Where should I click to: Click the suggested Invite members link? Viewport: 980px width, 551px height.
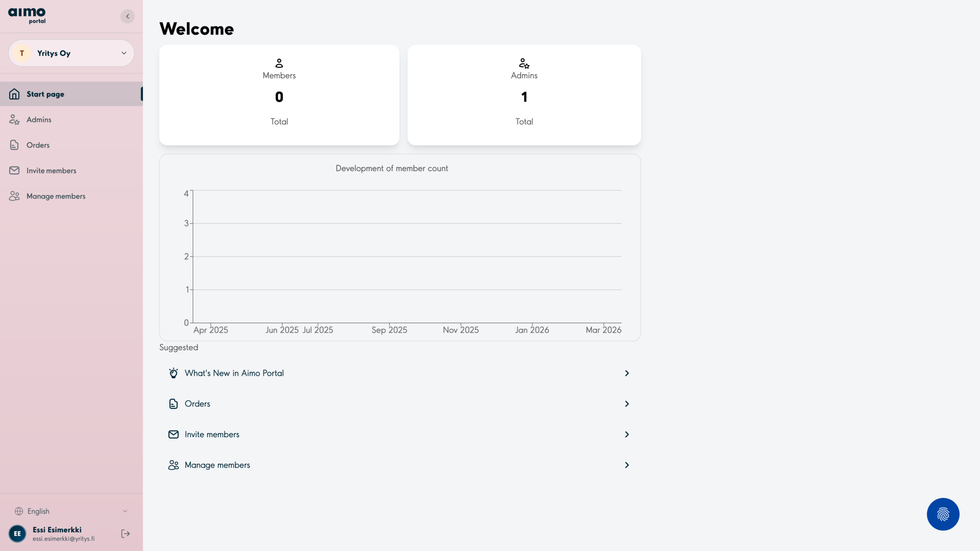click(212, 434)
